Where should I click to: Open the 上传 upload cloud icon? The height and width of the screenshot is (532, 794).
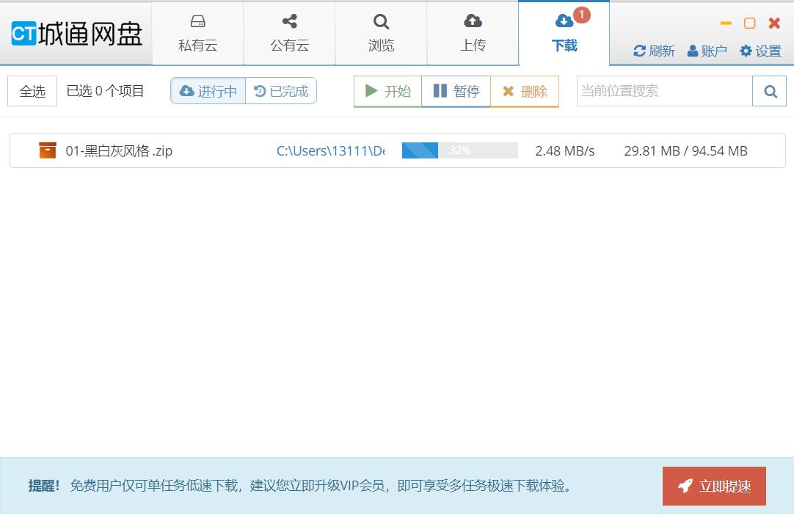coord(473,21)
